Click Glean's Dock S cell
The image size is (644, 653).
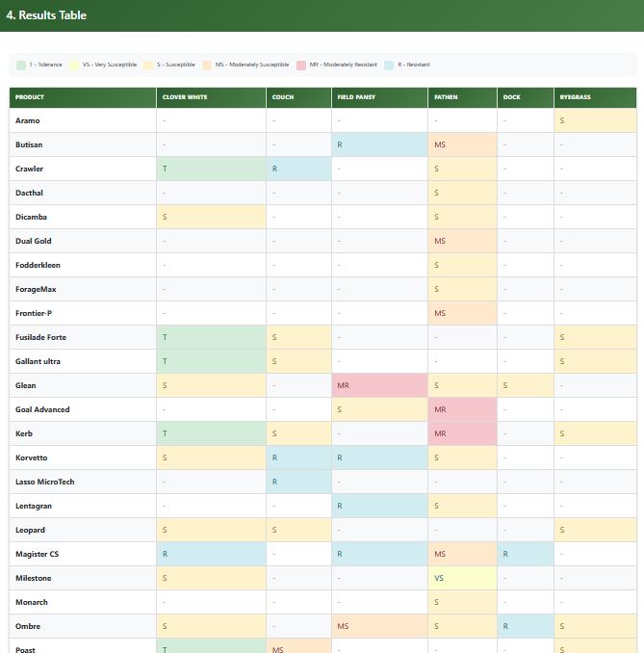[x=526, y=385]
